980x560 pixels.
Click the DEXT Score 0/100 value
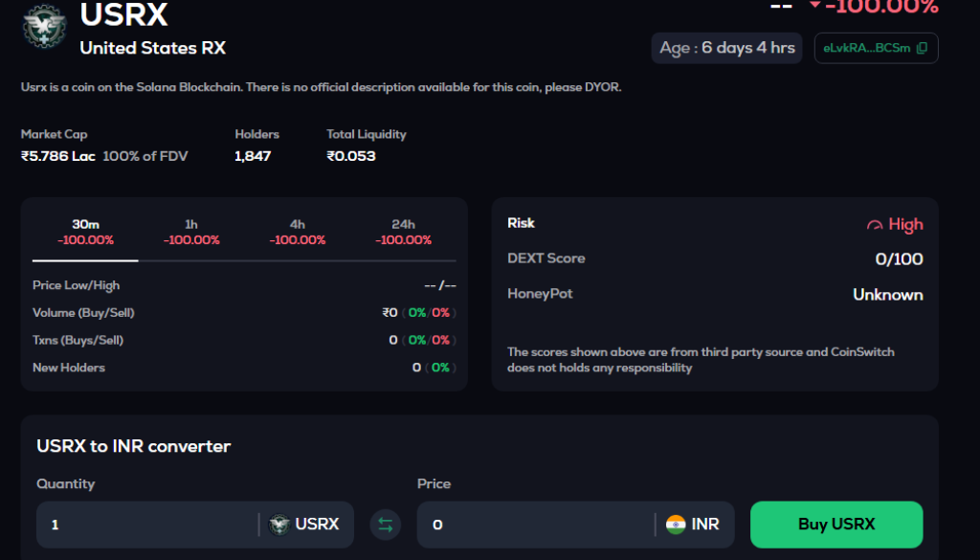tap(898, 258)
